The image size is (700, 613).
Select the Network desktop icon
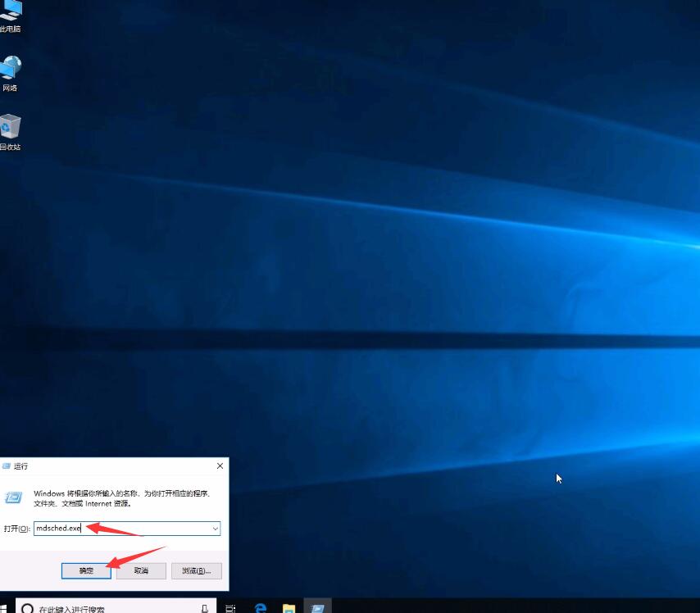click(x=10, y=74)
